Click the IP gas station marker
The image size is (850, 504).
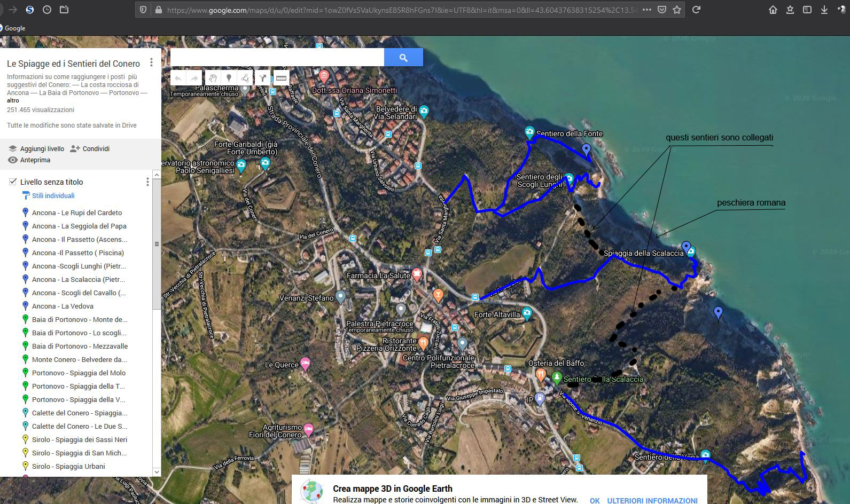click(x=540, y=398)
